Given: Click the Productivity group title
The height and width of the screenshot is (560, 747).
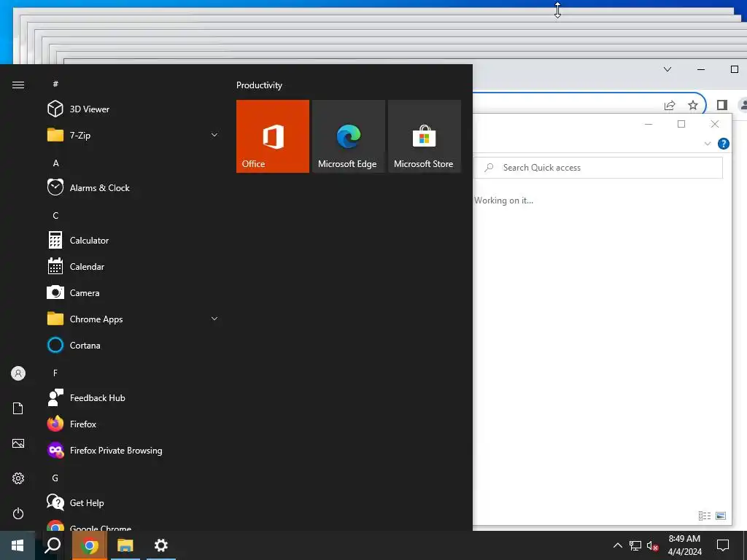Looking at the screenshot, I should [259, 85].
